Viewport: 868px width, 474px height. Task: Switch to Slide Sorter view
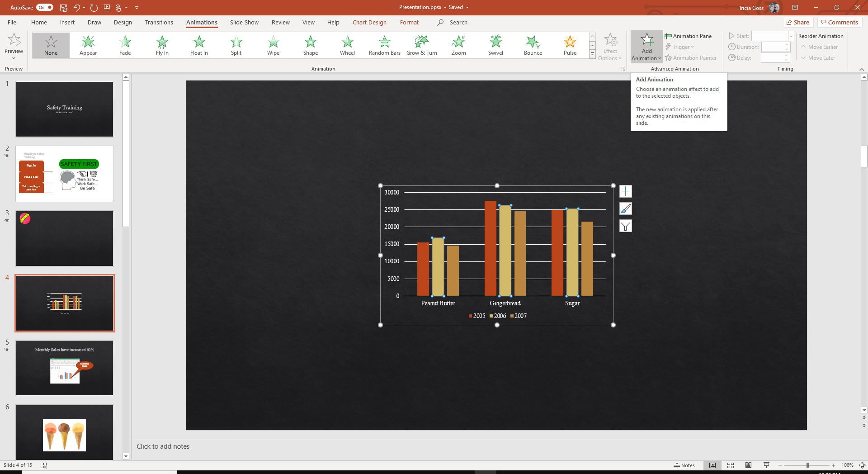tap(730, 465)
